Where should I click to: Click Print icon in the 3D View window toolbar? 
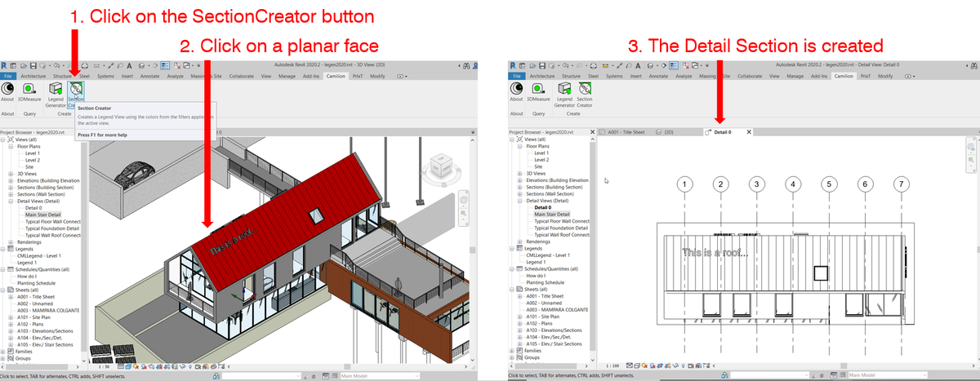(x=85, y=65)
